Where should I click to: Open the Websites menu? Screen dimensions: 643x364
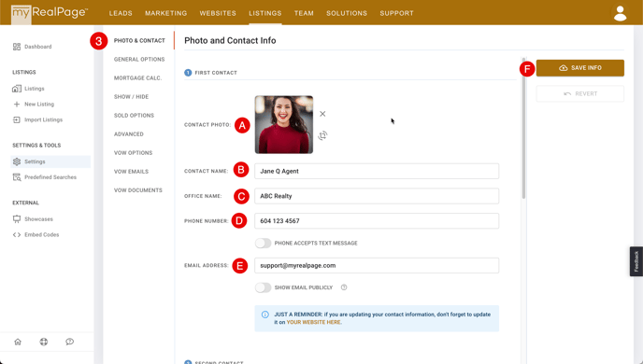[218, 13]
